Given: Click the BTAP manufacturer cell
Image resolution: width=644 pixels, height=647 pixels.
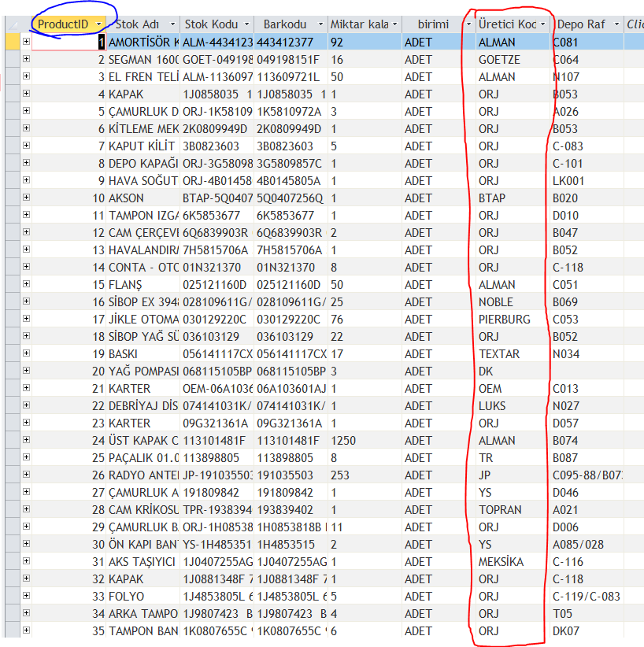Looking at the screenshot, I should click(513, 198).
